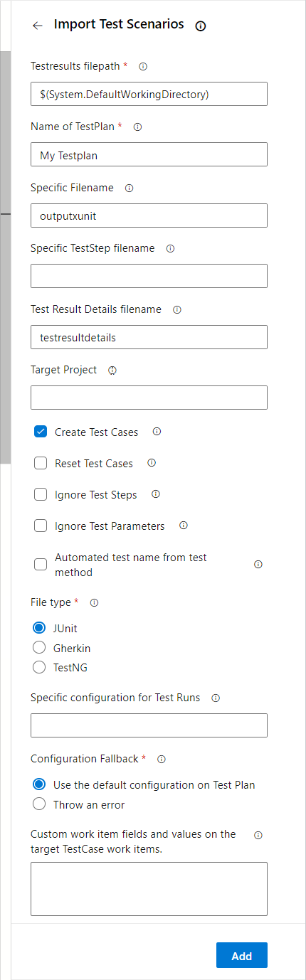Viewport: 306px width, 980px height.
Task: Choose the TestNG file type radio button
Action: (x=39, y=668)
